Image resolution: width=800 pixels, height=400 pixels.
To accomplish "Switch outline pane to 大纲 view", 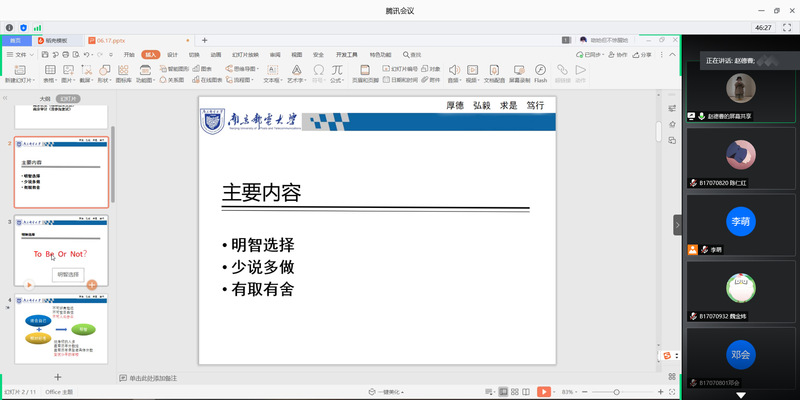I will (x=45, y=99).
